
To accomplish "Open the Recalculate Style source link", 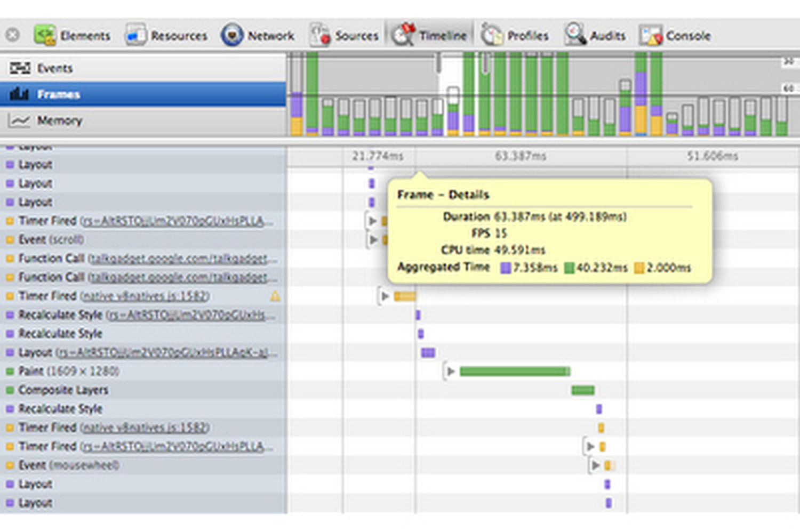I will point(191,315).
